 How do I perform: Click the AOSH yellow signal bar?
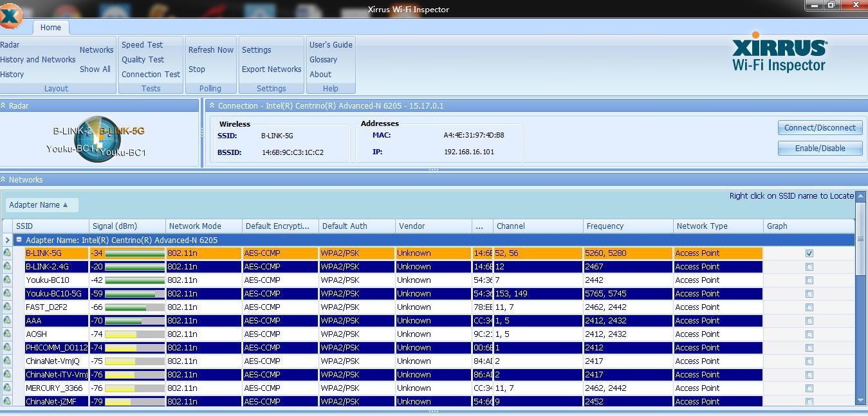pyautogui.click(x=134, y=334)
